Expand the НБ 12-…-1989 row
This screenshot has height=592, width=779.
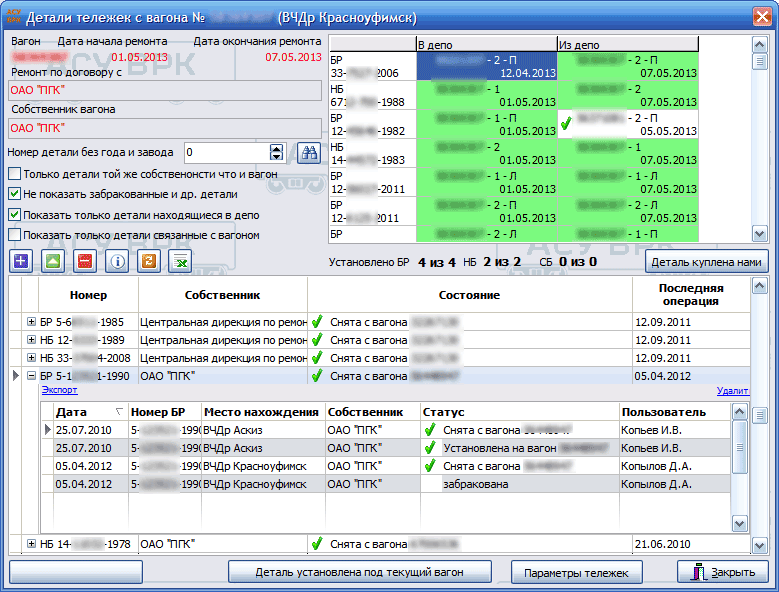tap(31, 340)
